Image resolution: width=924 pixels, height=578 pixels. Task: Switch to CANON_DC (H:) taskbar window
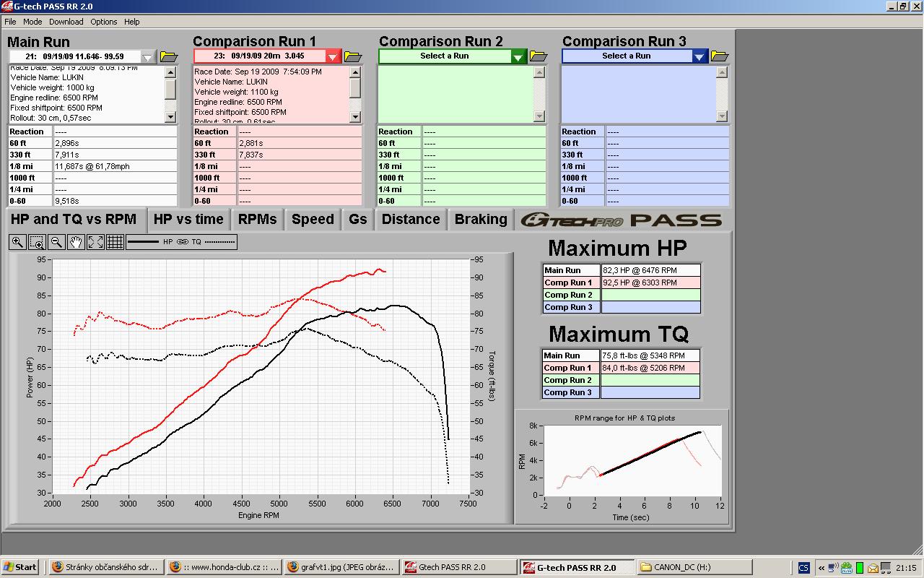click(694, 567)
